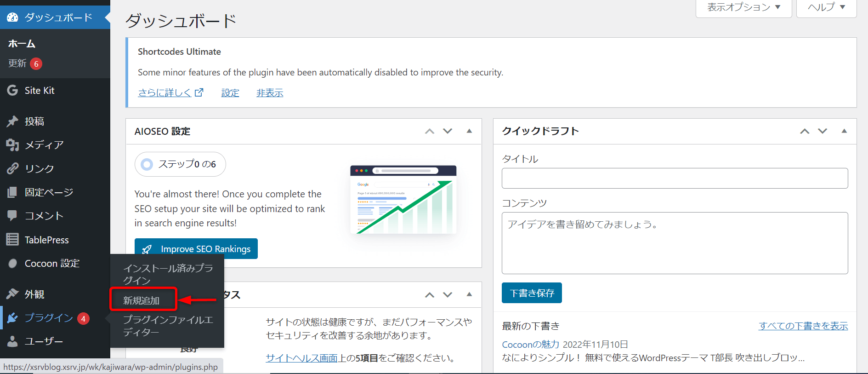
Task: Move AIOSEO 設定 panel down with chevron
Action: pos(448,131)
